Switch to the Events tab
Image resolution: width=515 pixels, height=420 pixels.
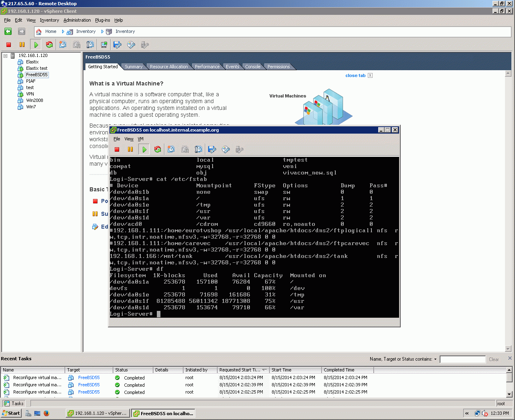click(232, 67)
